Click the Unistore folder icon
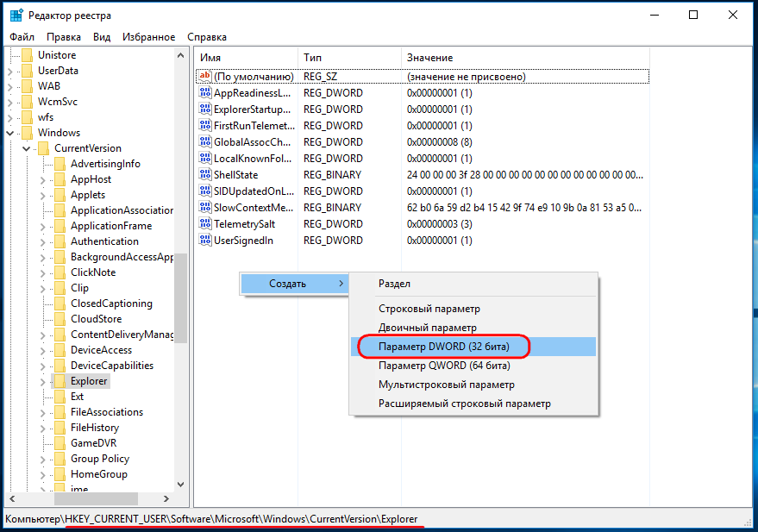 (27, 55)
